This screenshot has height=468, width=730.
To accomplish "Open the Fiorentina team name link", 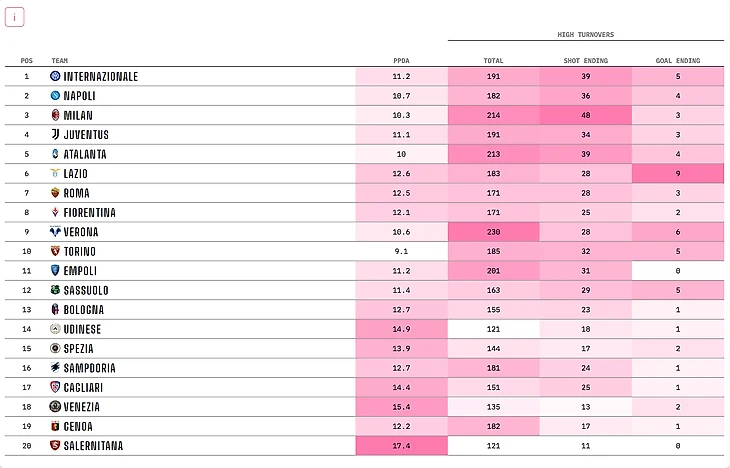I will click(89, 213).
